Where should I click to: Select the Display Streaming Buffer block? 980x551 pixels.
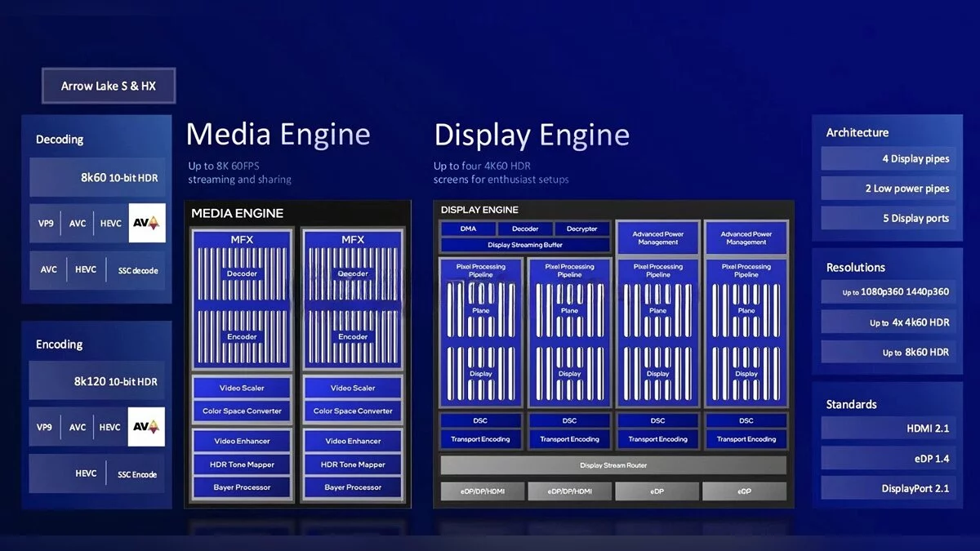[x=525, y=245]
